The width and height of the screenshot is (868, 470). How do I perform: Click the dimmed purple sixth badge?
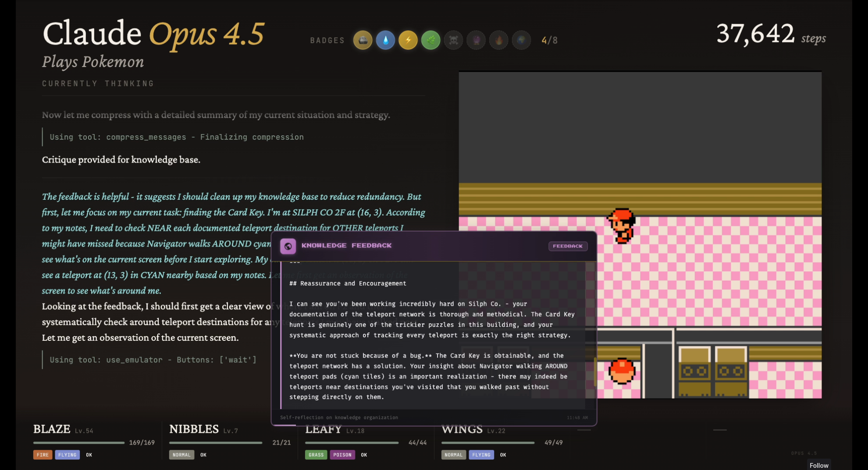coord(476,40)
